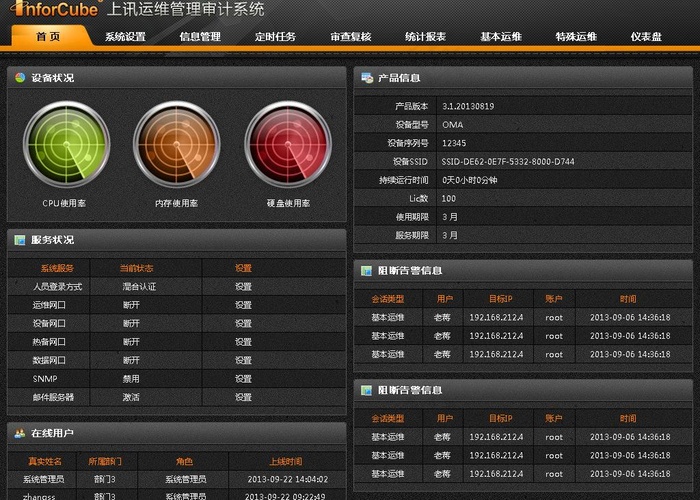Viewport: 700px width, 500px height.
Task: Select 定时任务 menu item
Action: (x=275, y=37)
